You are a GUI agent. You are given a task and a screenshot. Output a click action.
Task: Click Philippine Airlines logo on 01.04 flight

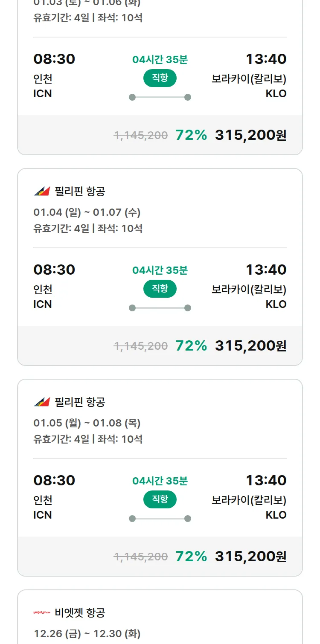[42, 191]
